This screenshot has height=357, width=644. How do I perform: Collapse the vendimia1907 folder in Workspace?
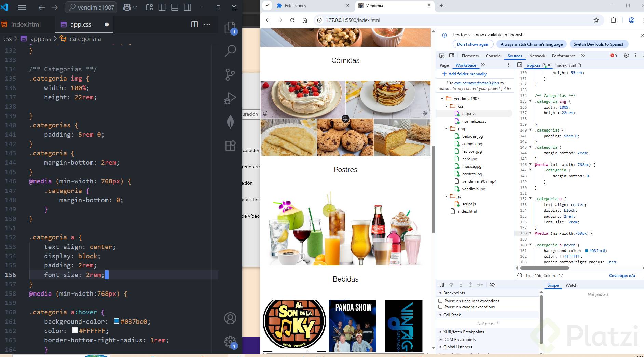tap(442, 99)
